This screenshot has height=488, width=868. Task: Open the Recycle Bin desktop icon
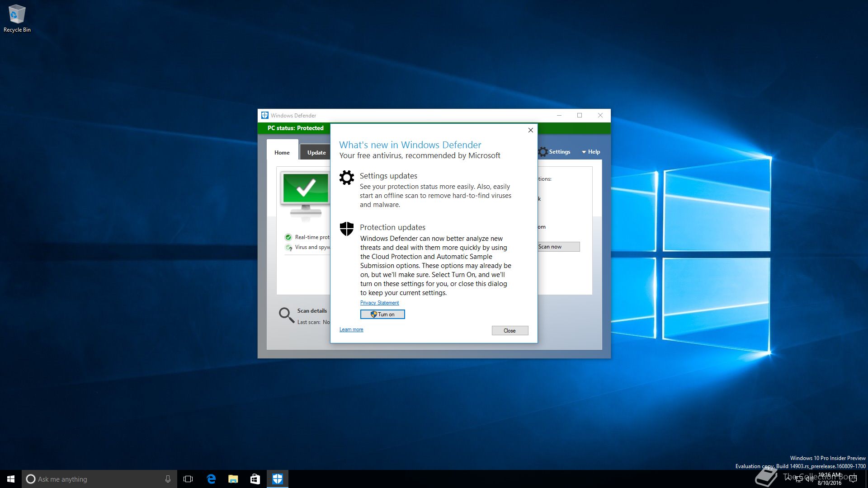pos(17,19)
